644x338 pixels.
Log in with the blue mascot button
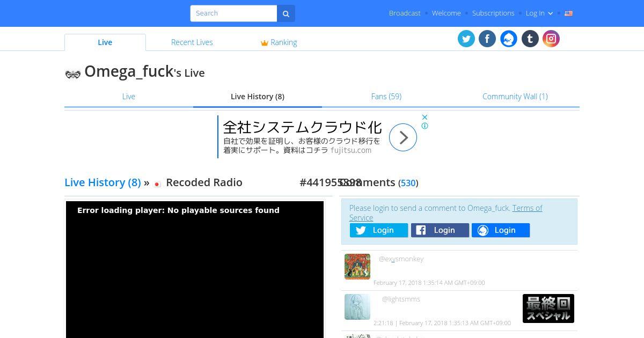coord(501,230)
